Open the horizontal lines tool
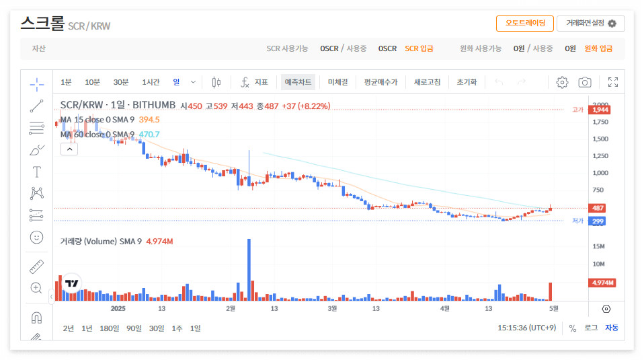This screenshot has width=644, height=360. click(36, 128)
